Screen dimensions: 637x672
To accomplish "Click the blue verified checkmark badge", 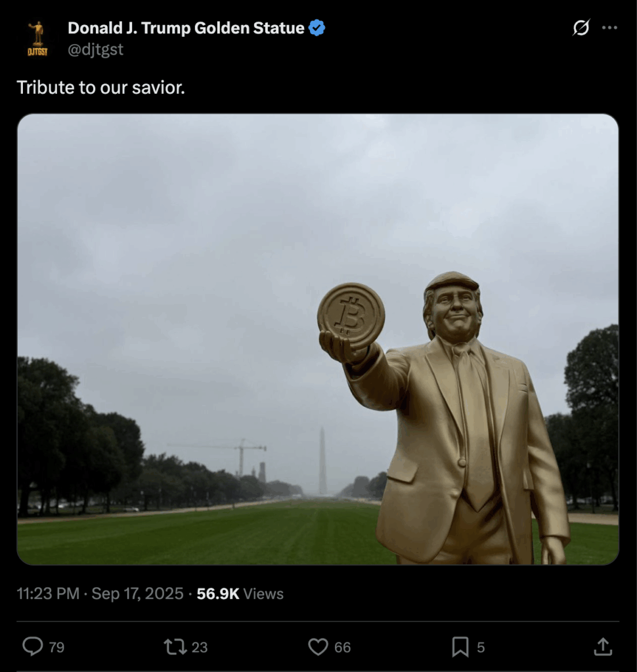I will [317, 28].
